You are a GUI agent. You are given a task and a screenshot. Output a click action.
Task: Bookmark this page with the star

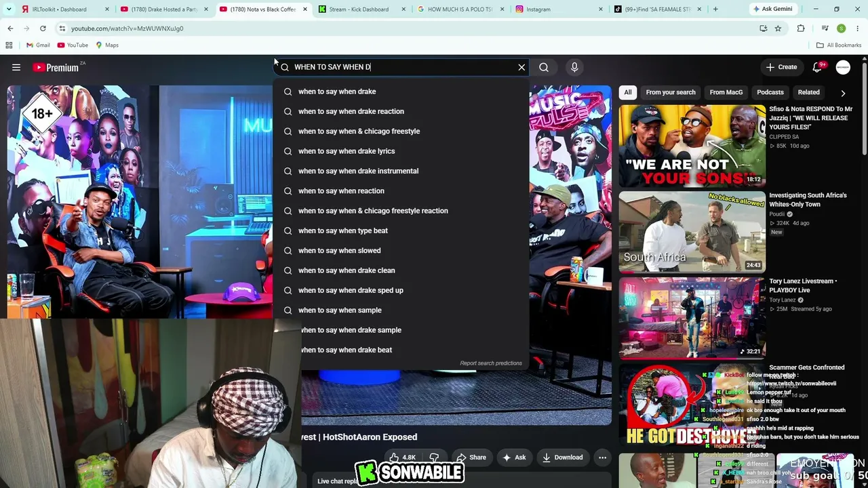[x=778, y=28]
